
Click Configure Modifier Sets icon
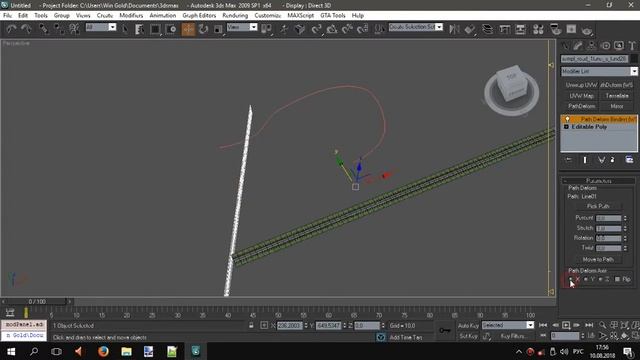629,160
